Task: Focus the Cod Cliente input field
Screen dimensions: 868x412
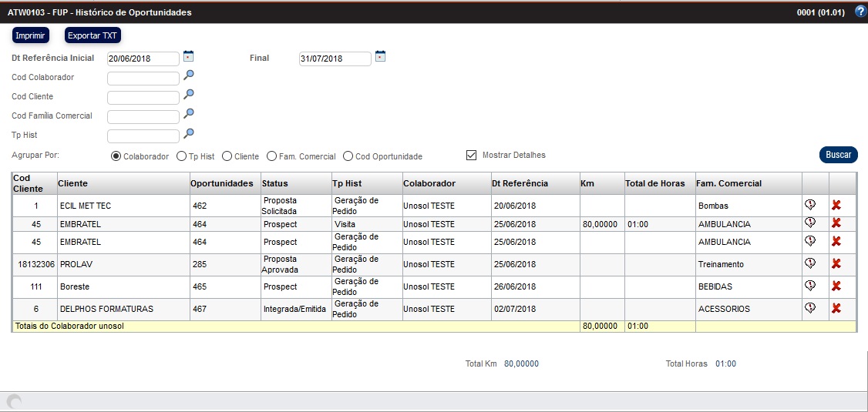Action: tap(143, 98)
